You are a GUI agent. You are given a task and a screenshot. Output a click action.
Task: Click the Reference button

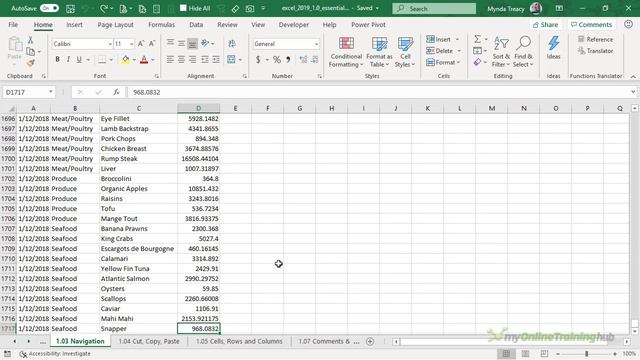click(x=595, y=39)
